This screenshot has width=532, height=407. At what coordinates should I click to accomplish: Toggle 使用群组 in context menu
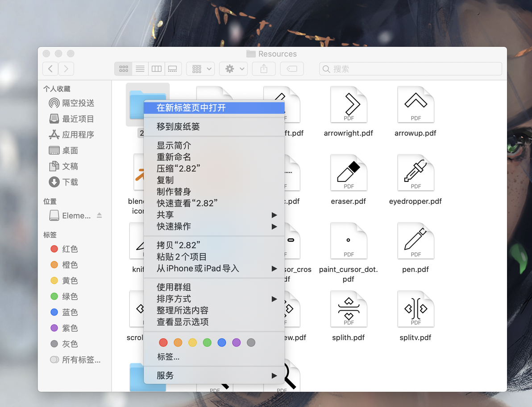(214, 288)
